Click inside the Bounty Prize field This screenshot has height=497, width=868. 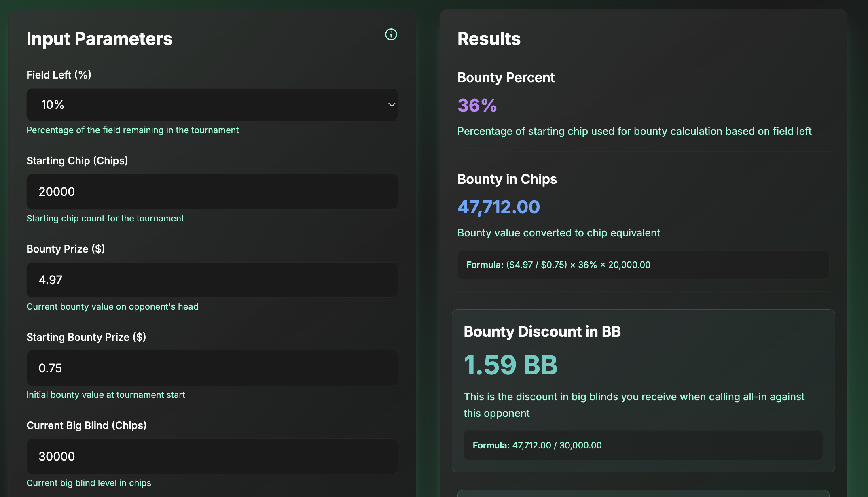coord(212,280)
